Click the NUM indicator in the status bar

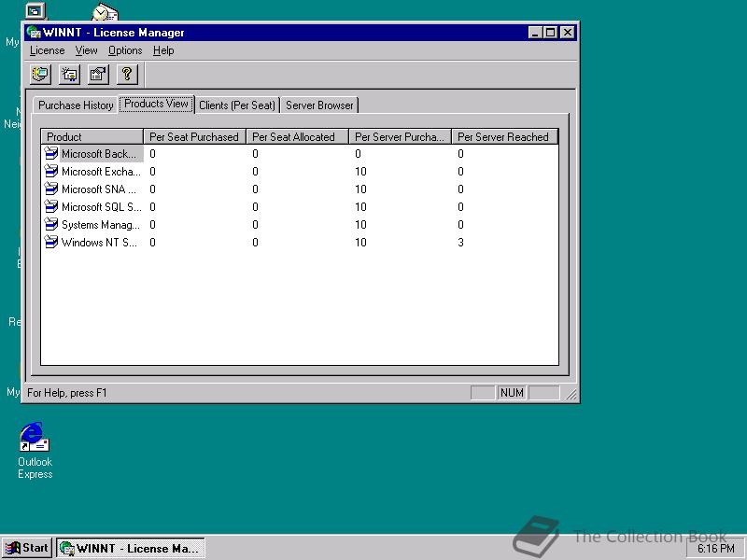pos(512,393)
